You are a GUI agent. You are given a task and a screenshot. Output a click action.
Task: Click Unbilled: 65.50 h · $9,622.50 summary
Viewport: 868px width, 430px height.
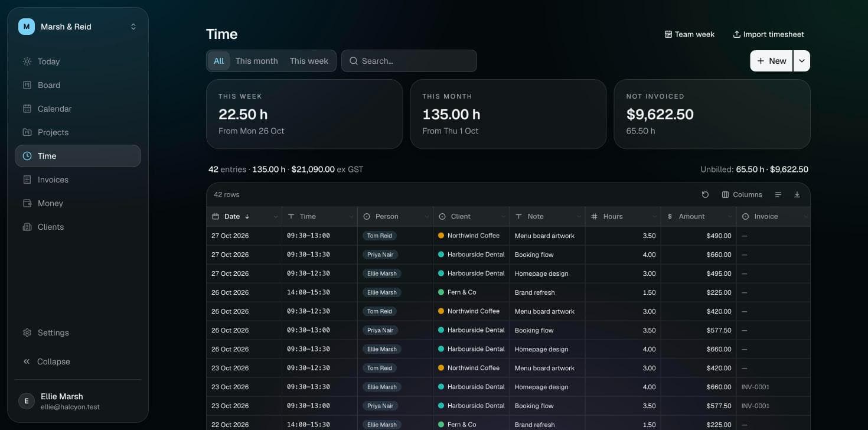(x=754, y=170)
